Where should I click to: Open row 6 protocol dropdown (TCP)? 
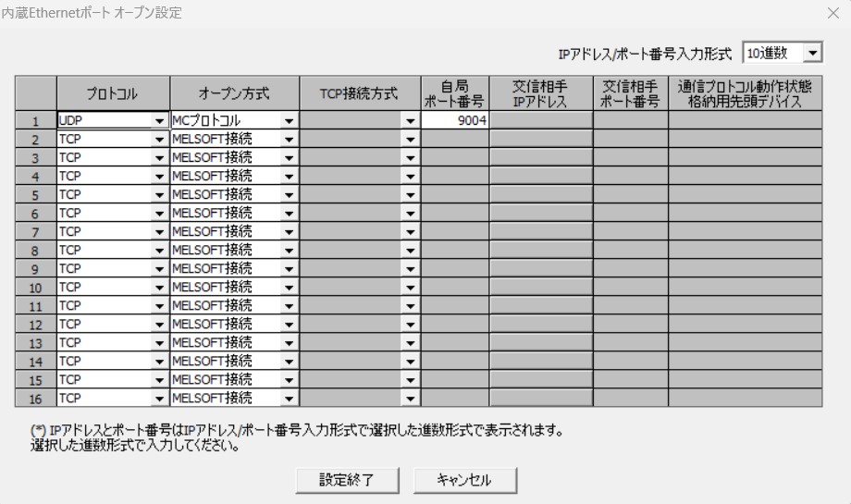113,214
